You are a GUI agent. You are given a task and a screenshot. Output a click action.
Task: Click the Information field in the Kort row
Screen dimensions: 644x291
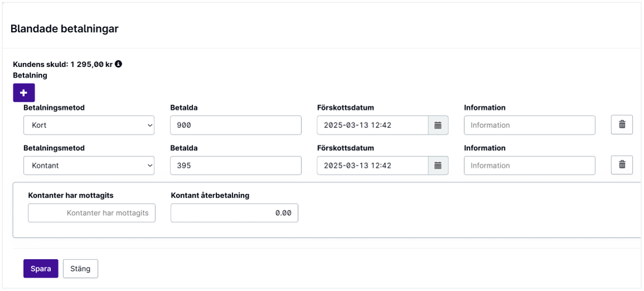coord(529,125)
